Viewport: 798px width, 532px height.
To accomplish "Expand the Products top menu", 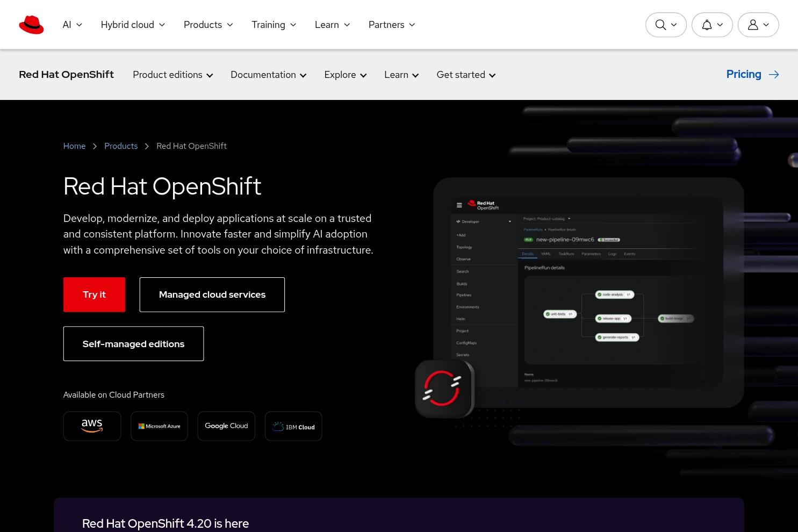I will click(209, 25).
